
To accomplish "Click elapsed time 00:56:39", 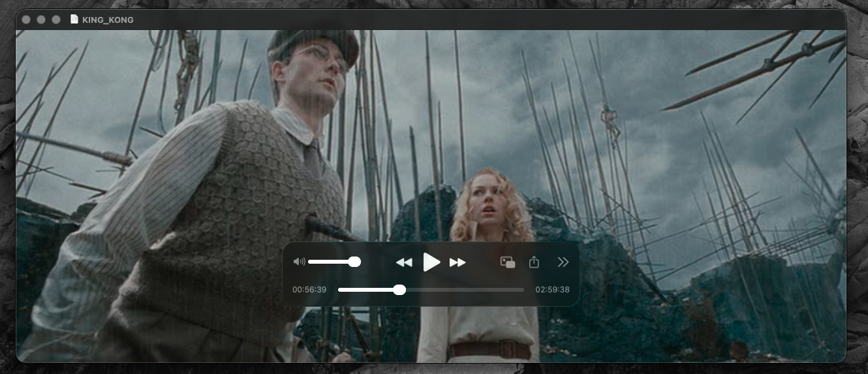I will [x=309, y=290].
